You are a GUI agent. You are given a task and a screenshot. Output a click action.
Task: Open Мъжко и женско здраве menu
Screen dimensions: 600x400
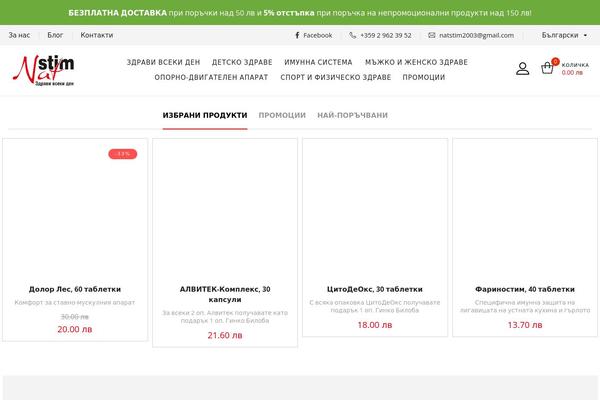click(x=416, y=62)
